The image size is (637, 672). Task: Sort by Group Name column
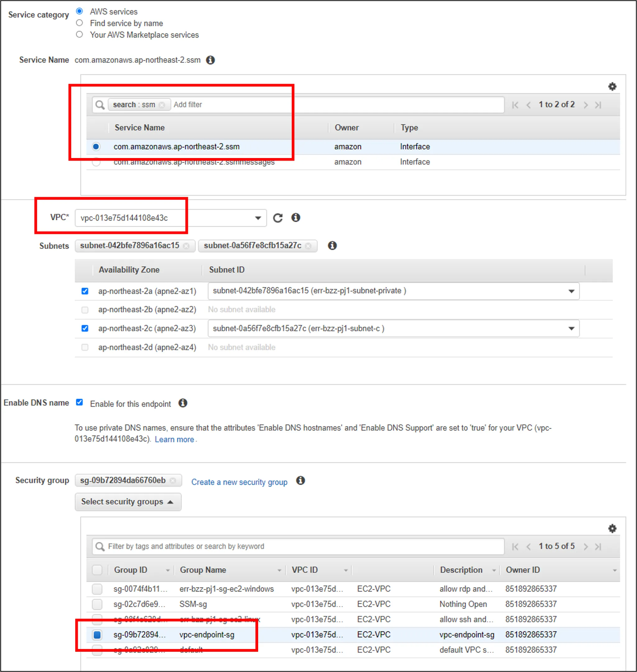(x=203, y=570)
